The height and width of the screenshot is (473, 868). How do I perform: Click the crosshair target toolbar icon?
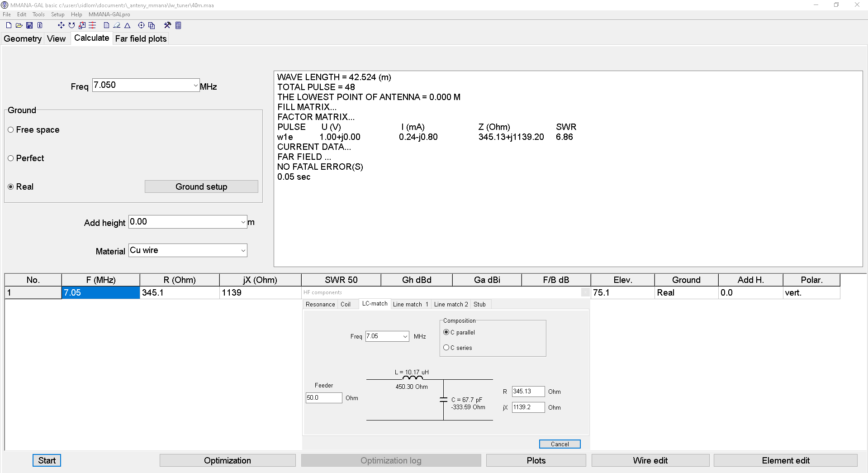(141, 25)
